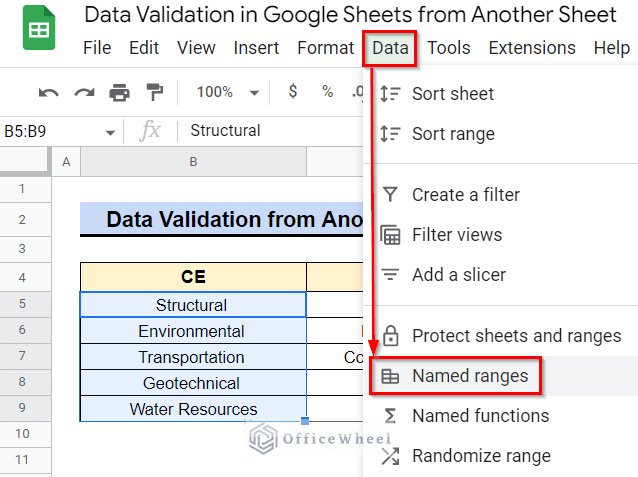638x477 pixels.
Task: Click row 5 header
Action: (23, 304)
